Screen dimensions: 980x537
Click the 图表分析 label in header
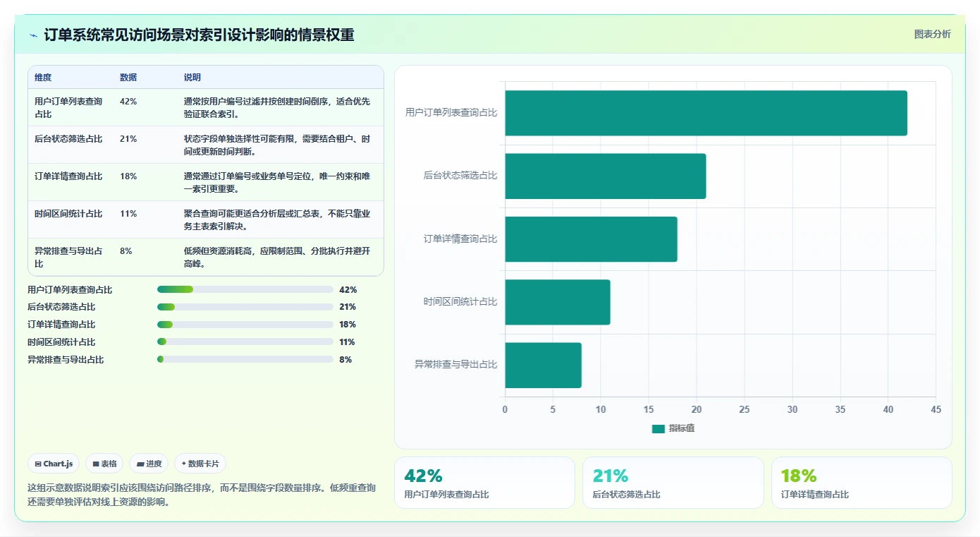click(932, 34)
